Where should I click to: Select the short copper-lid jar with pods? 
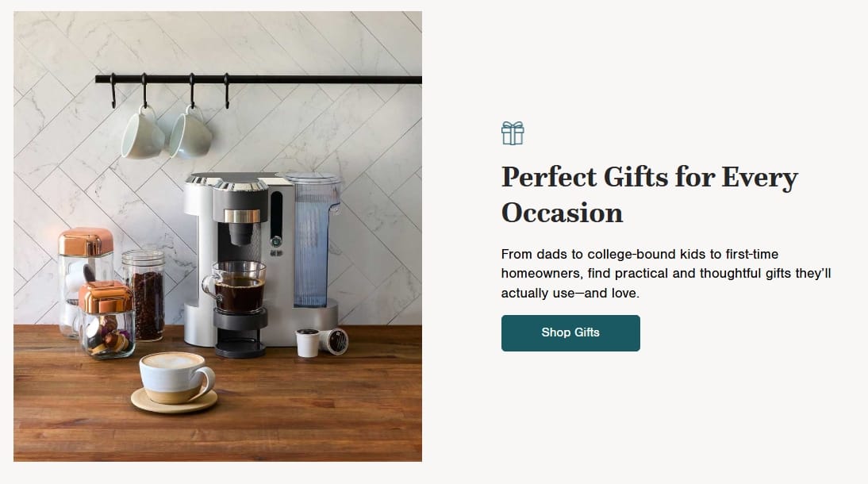point(106,320)
